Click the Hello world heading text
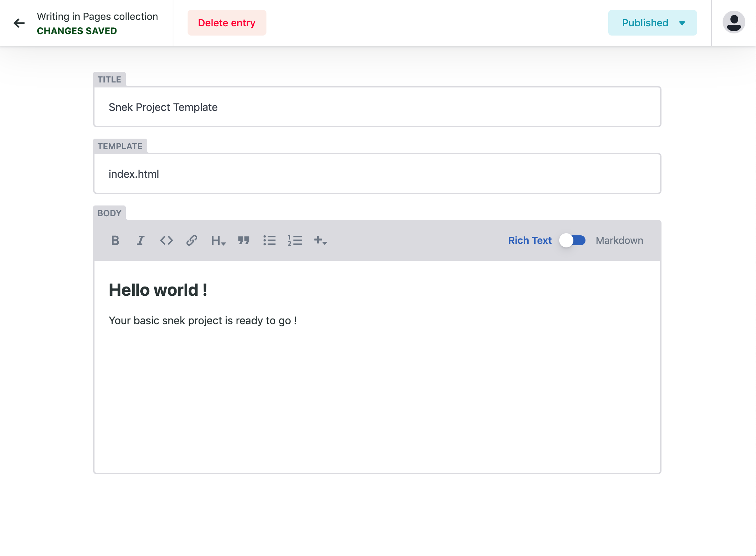This screenshot has width=756, height=556. (x=158, y=290)
